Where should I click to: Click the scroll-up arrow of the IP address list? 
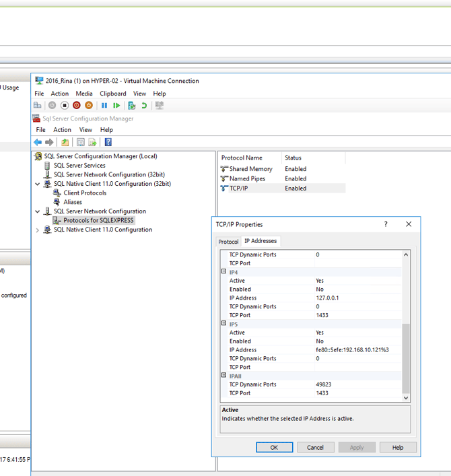pos(406,255)
